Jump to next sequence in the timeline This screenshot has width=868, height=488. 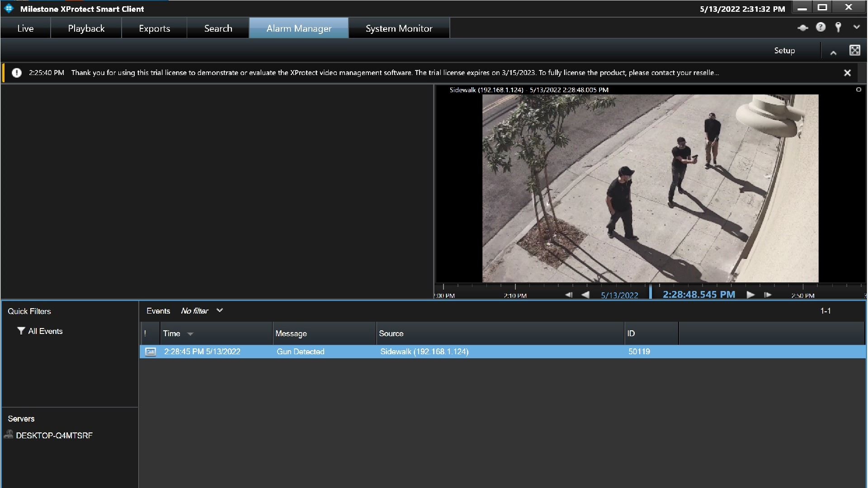click(x=768, y=295)
